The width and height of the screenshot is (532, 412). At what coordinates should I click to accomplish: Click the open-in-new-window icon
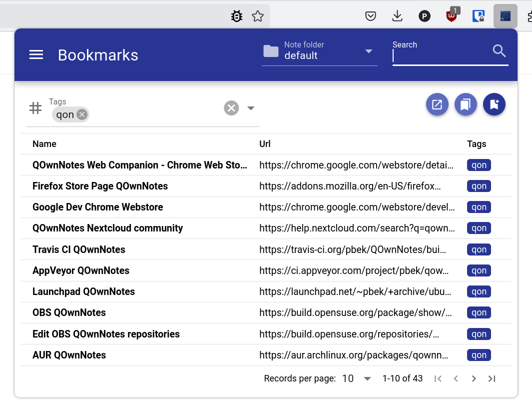coord(437,104)
